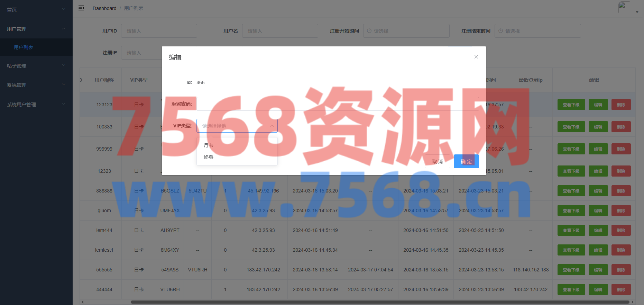The image size is (644, 305).
Task: Go to Dashboard via the breadcrumb
Action: pyautogui.click(x=104, y=8)
